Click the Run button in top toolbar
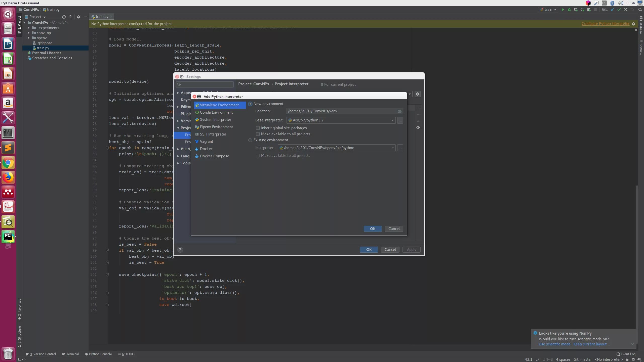644x362 pixels. point(563,10)
